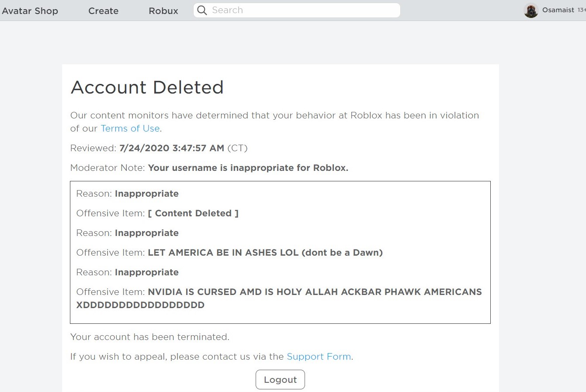Click the Logout button
The height and width of the screenshot is (392, 586).
pyautogui.click(x=280, y=380)
